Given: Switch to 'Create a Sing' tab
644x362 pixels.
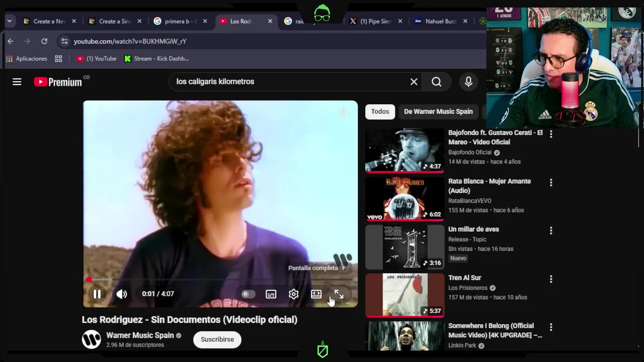Looking at the screenshot, I should point(115,21).
